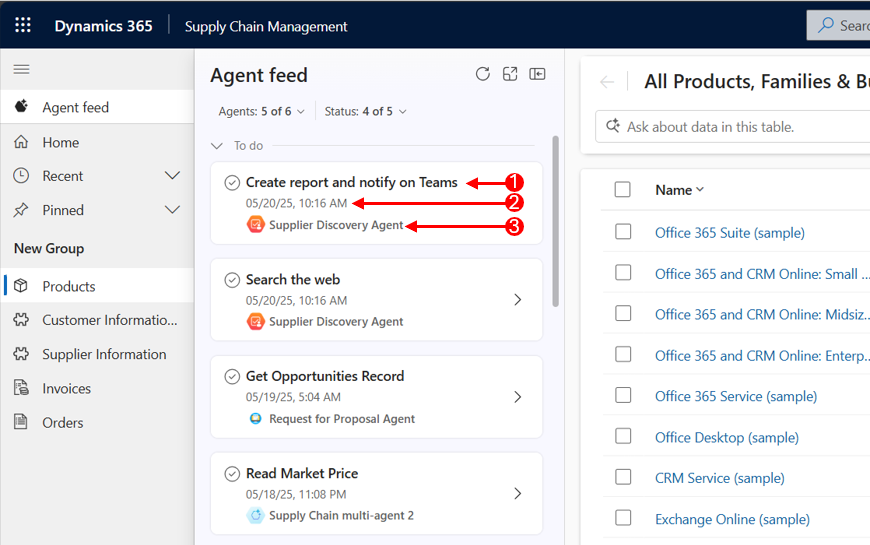Collapse the Agent feed side panel icon
870x545 pixels.
(x=537, y=74)
